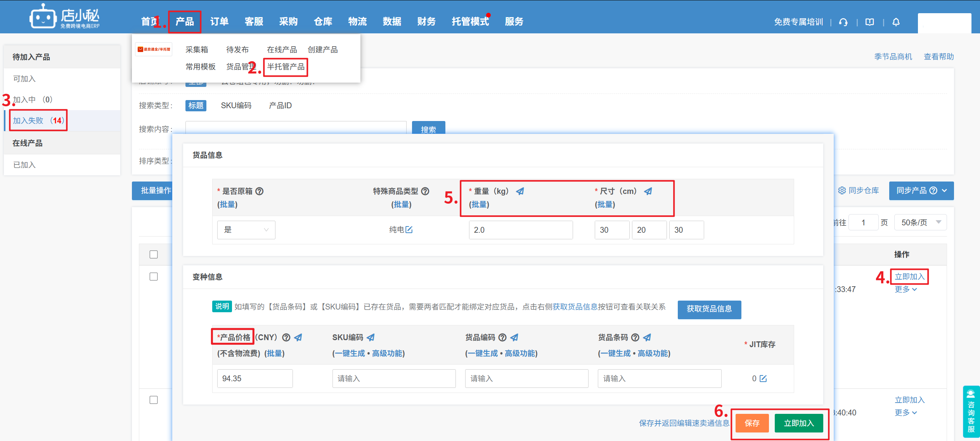Open the help book icon in header

(869, 22)
